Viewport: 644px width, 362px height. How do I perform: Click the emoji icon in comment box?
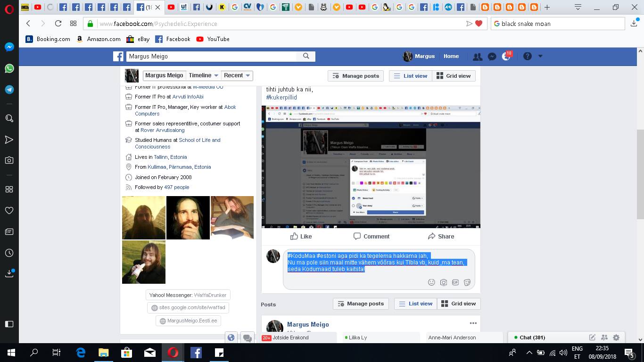pos(431,282)
